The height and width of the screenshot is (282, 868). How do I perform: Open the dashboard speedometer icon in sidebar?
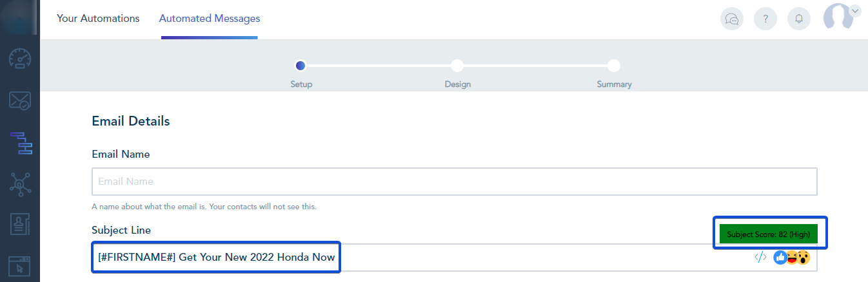[20, 59]
